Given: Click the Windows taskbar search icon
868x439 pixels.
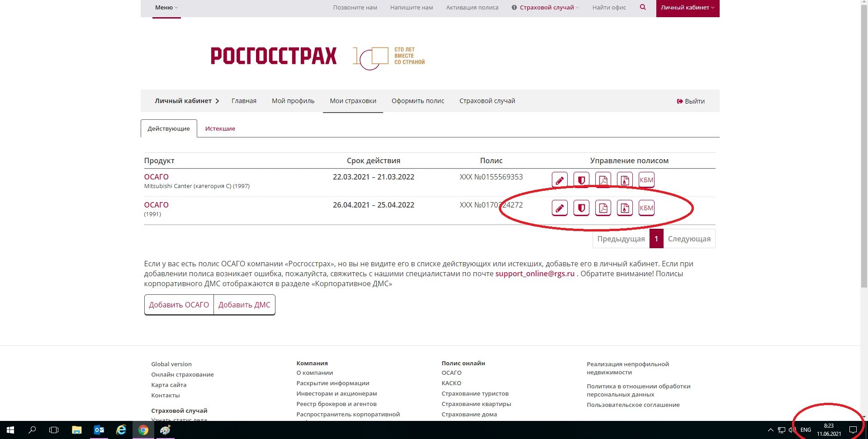Looking at the screenshot, I should click(x=32, y=430).
